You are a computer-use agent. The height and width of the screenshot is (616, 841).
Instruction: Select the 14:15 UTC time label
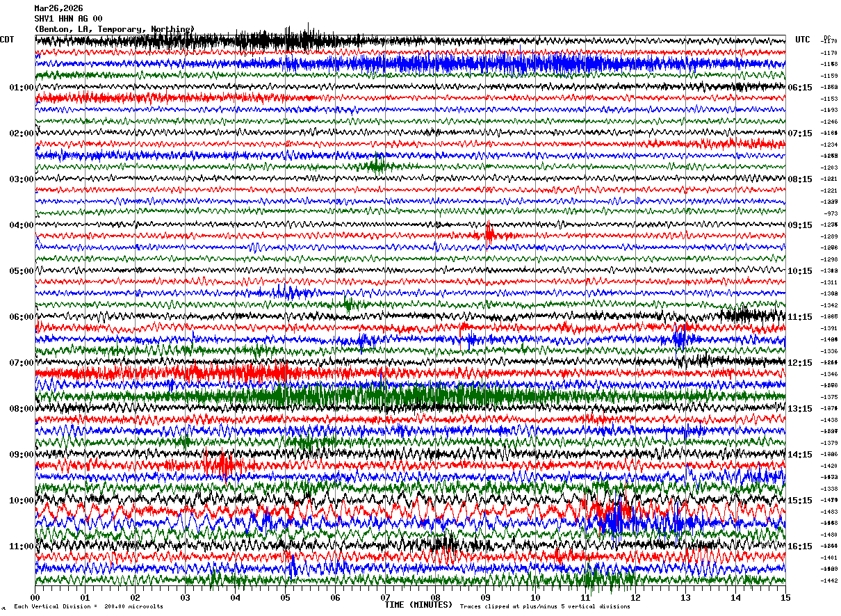800,455
